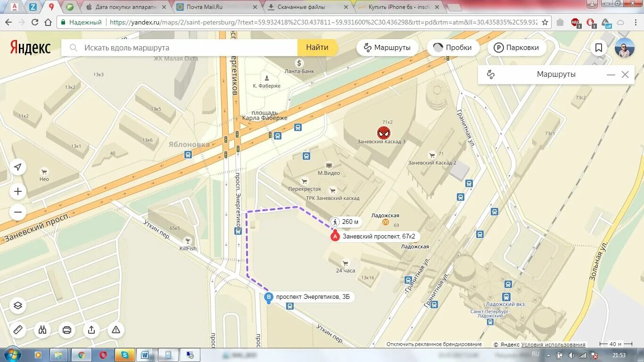Zoom out with the minus button
Viewport: 644px width, 362px height.
coord(18,212)
